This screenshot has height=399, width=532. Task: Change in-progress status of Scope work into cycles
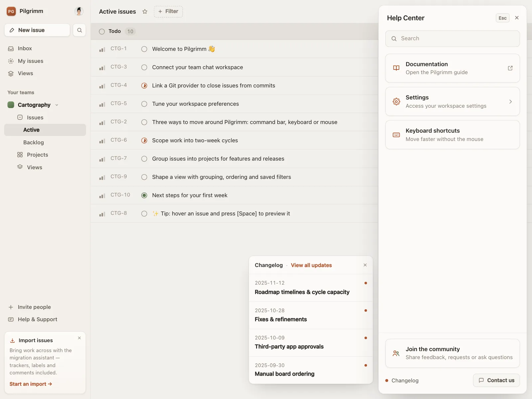(x=144, y=141)
